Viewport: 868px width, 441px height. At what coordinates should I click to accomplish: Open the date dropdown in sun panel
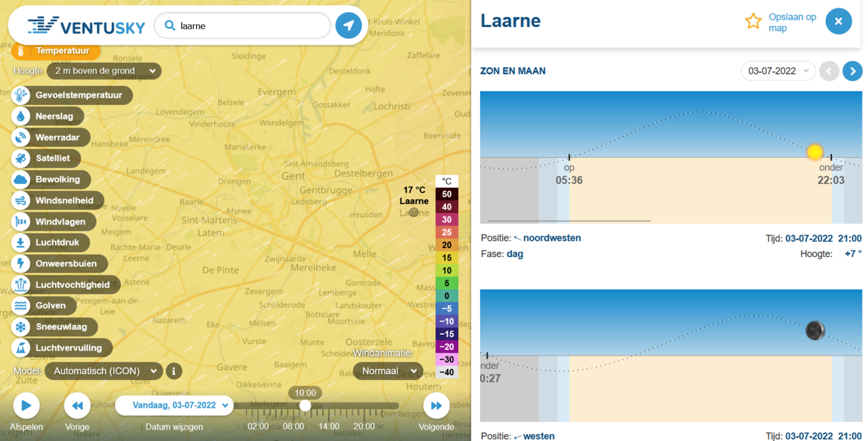778,71
